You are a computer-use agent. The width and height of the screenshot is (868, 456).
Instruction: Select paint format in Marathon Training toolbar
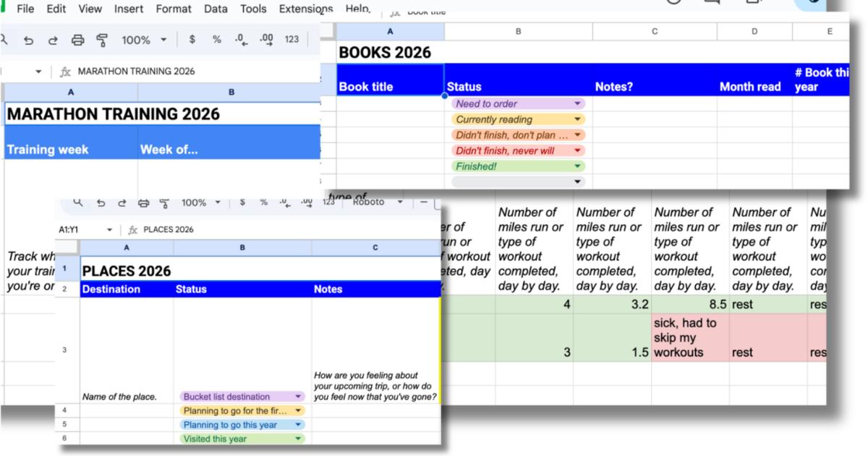101,41
